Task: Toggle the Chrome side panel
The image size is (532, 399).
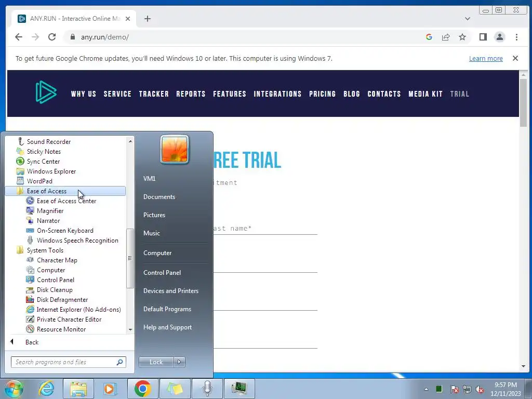Action: [483, 37]
